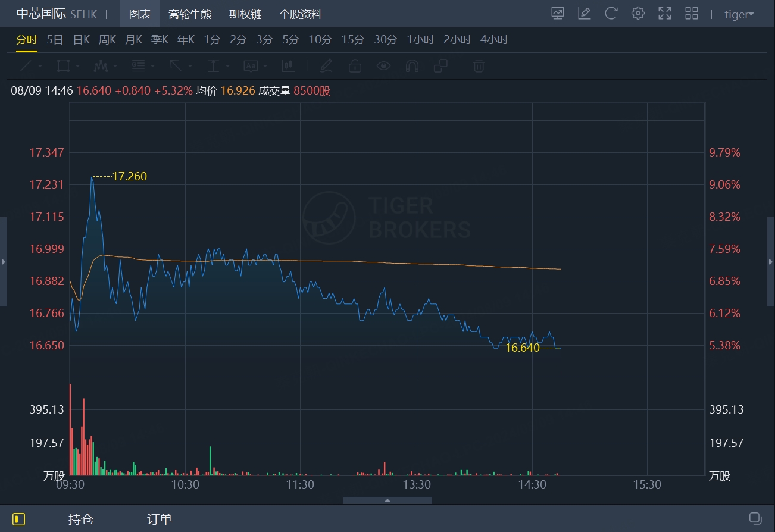Switch to the 期权链 tab

[245, 14]
